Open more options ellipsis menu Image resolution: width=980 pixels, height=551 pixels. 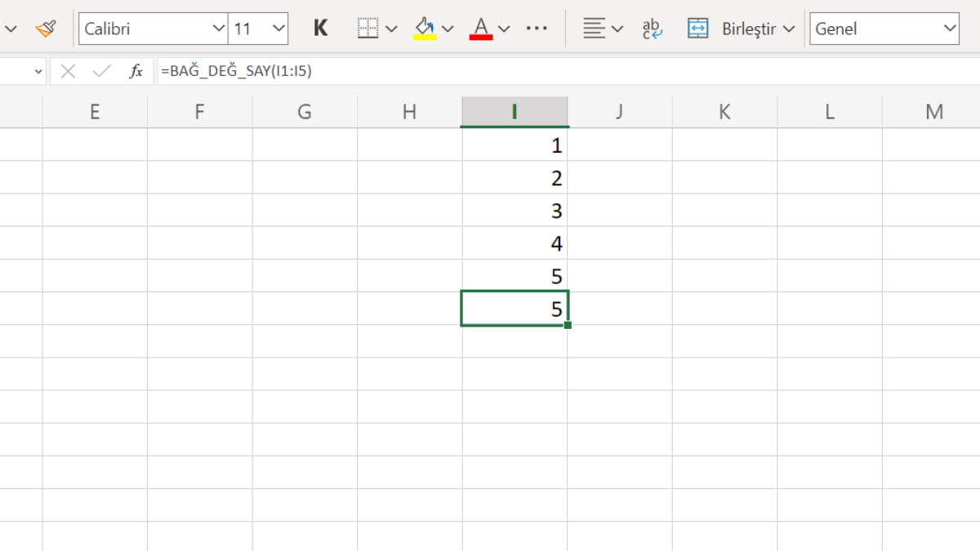coord(537,29)
